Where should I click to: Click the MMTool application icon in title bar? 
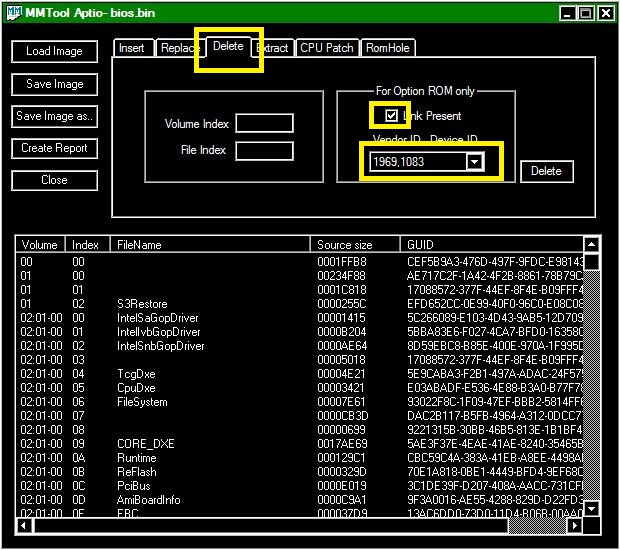14,13
